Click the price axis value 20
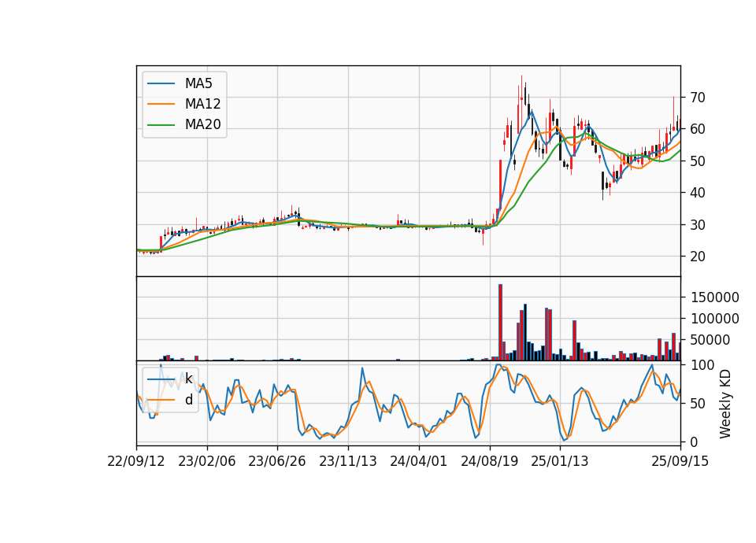This screenshot has height=543, width=756. point(698,257)
